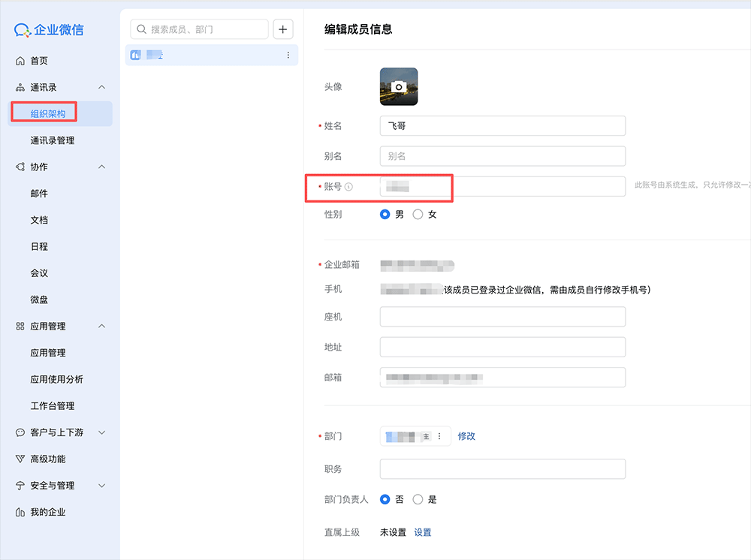Expand the 客户与上下游 section
Viewport: 751px width, 560px height.
102,432
